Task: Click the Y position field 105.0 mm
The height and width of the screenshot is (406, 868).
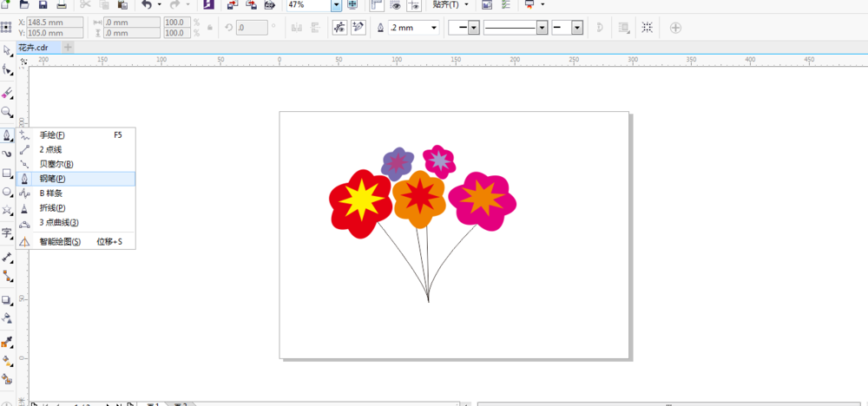Action: click(x=54, y=33)
